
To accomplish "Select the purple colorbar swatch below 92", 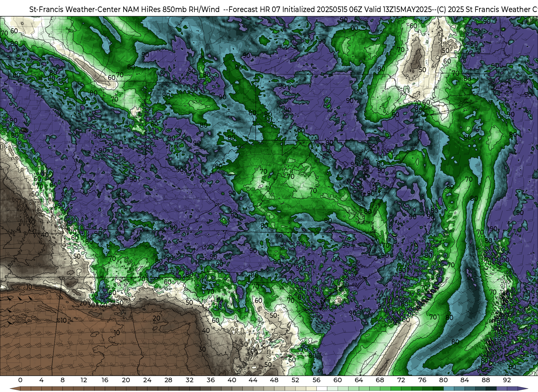I will point(512,389).
